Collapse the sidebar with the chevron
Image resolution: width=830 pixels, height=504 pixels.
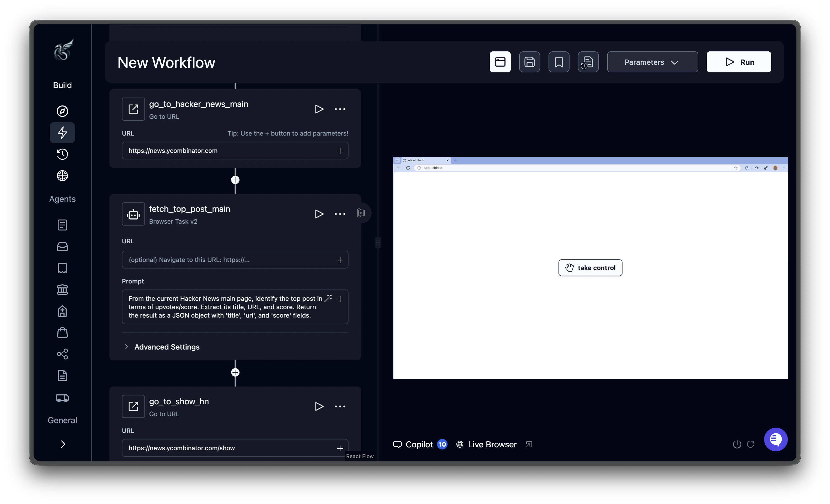pyautogui.click(x=62, y=444)
